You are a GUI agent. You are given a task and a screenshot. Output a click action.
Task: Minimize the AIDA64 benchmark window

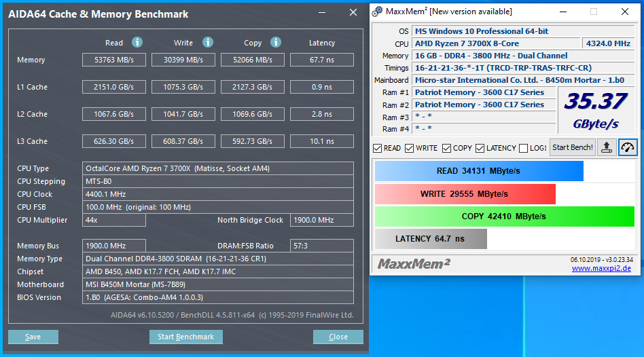click(x=322, y=13)
